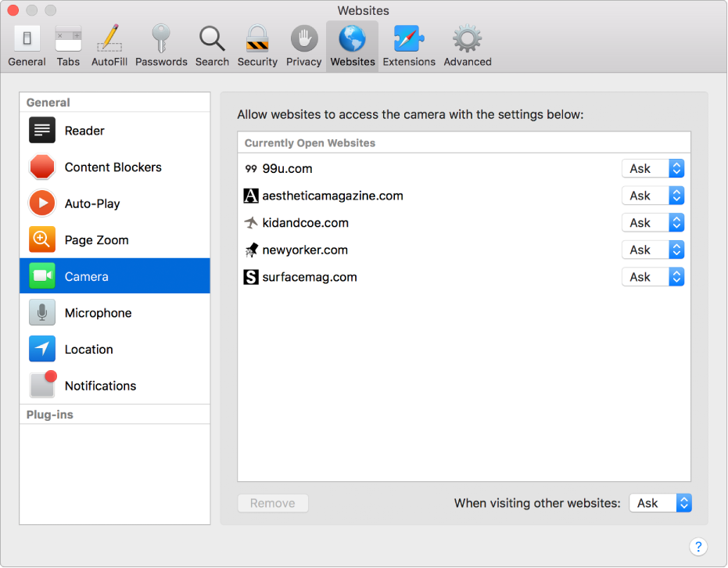Open help with question mark button

coord(699,547)
